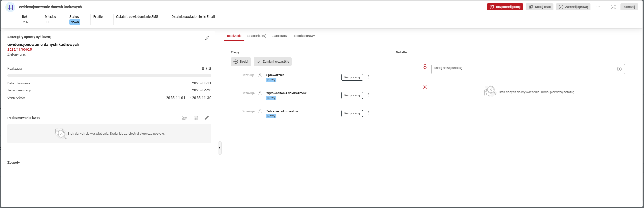
Task: Click plus icon in new note field
Action: tap(619, 69)
